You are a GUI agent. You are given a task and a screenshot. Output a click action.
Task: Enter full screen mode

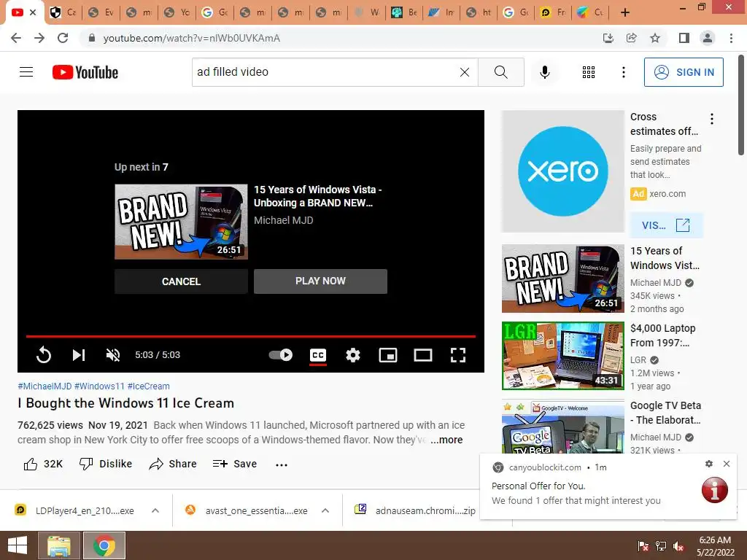(x=458, y=355)
